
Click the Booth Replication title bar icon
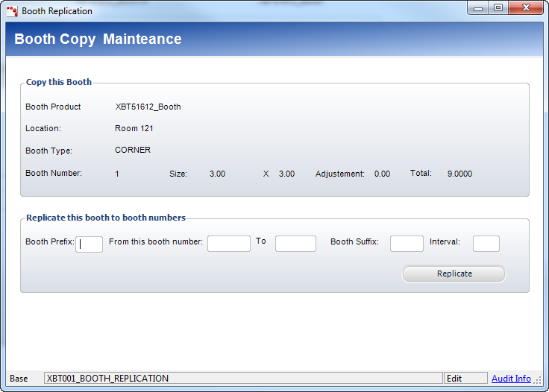[x=12, y=11]
